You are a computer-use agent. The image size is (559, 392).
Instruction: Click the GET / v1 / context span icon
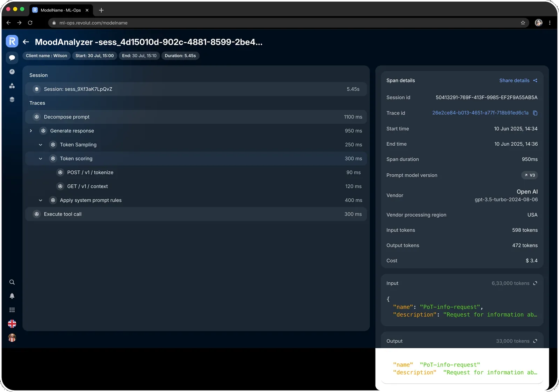click(x=60, y=187)
